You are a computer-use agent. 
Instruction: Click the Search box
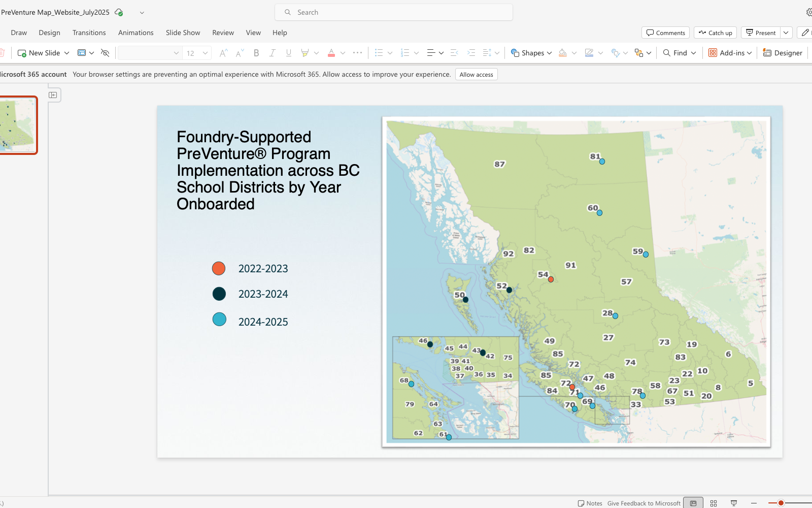[394, 12]
